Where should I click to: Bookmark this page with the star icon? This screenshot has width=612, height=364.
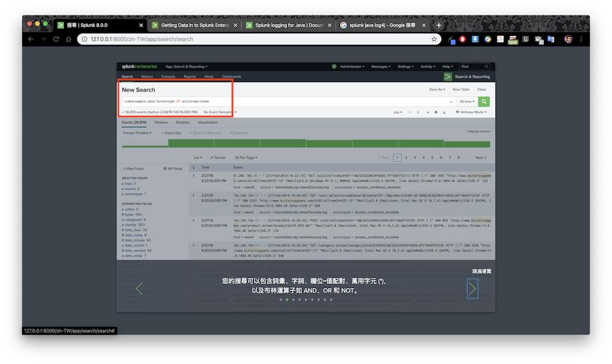[434, 39]
